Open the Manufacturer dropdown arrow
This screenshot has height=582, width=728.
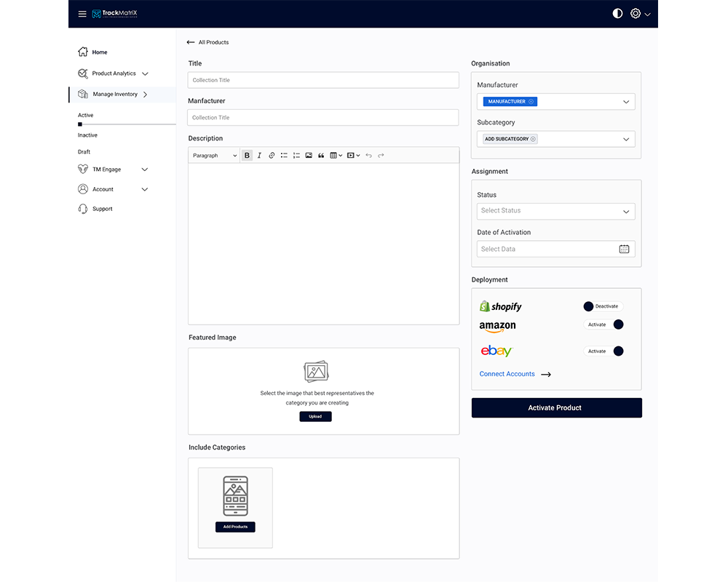point(626,102)
